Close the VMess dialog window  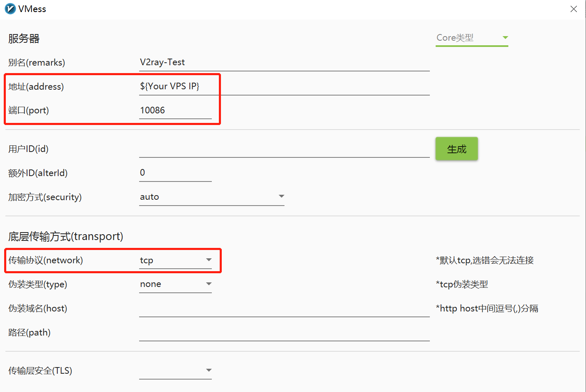(574, 9)
